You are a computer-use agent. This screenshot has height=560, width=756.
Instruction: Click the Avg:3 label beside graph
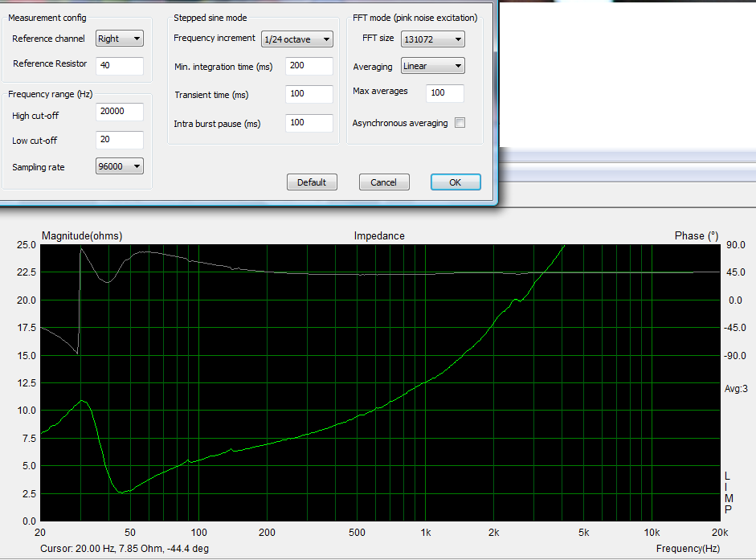(736, 389)
